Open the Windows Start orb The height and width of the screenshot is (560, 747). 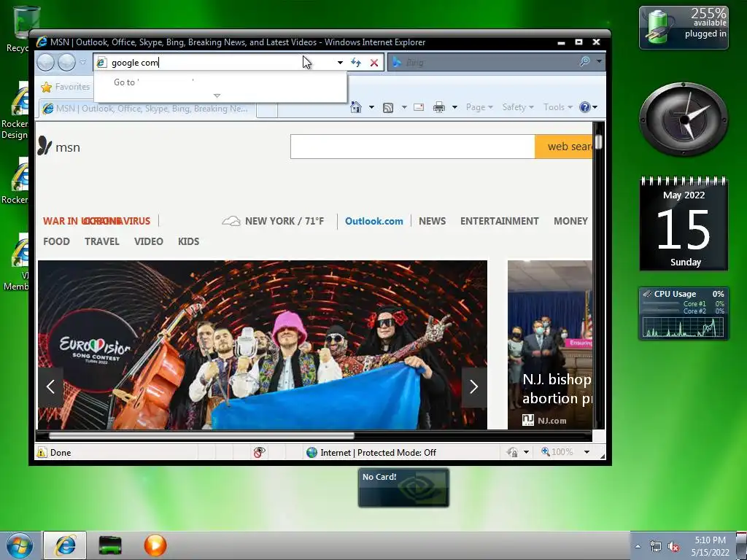20,545
